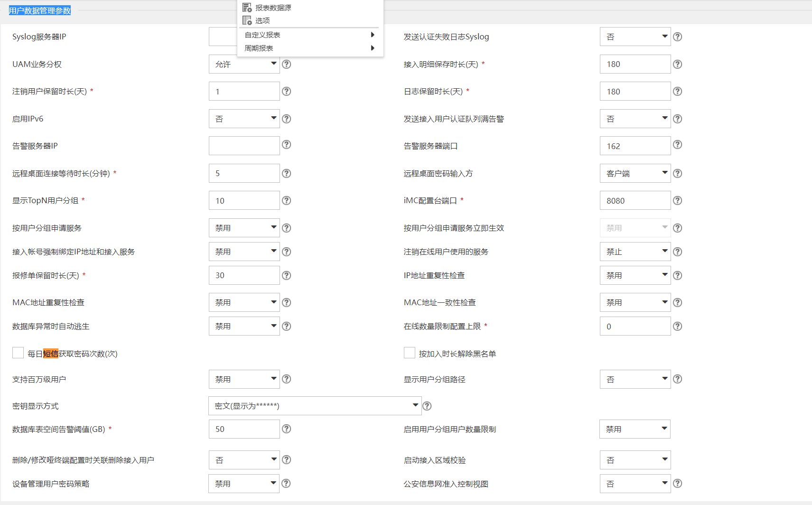Open help for 报修单保留时长(天)

pyautogui.click(x=287, y=275)
